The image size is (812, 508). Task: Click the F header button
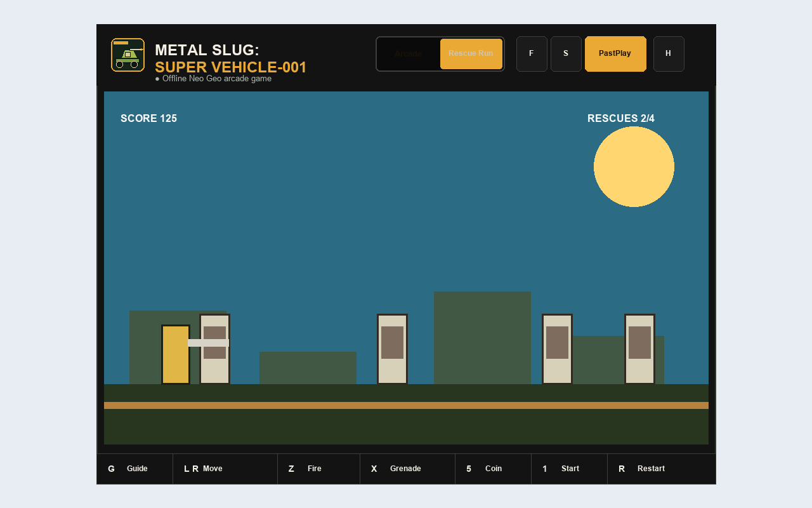(532, 54)
